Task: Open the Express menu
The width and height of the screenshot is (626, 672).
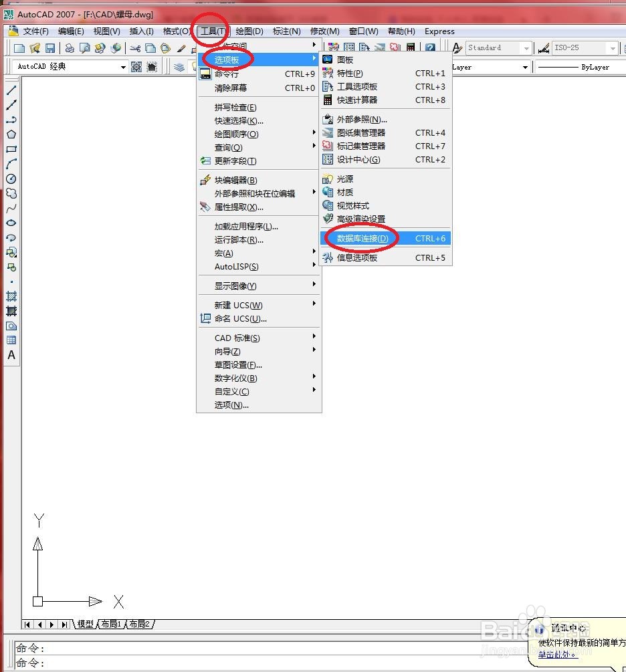Action: pos(439,31)
